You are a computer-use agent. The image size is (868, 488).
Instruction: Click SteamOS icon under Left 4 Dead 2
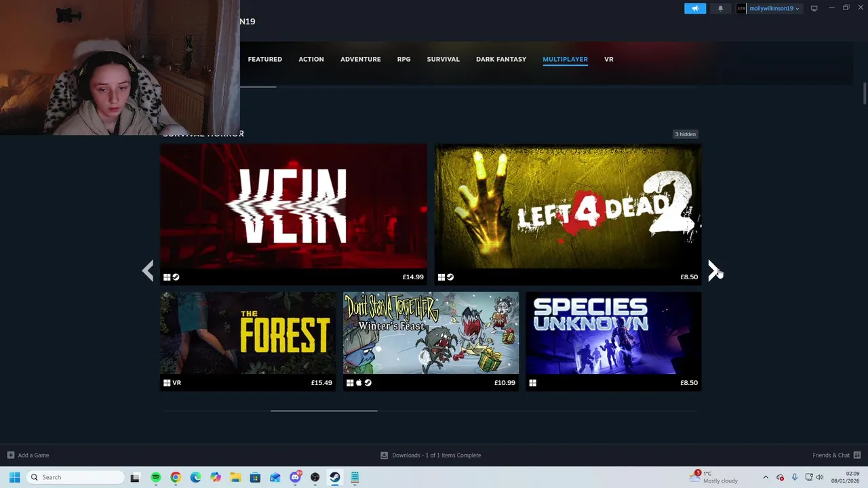pos(450,277)
